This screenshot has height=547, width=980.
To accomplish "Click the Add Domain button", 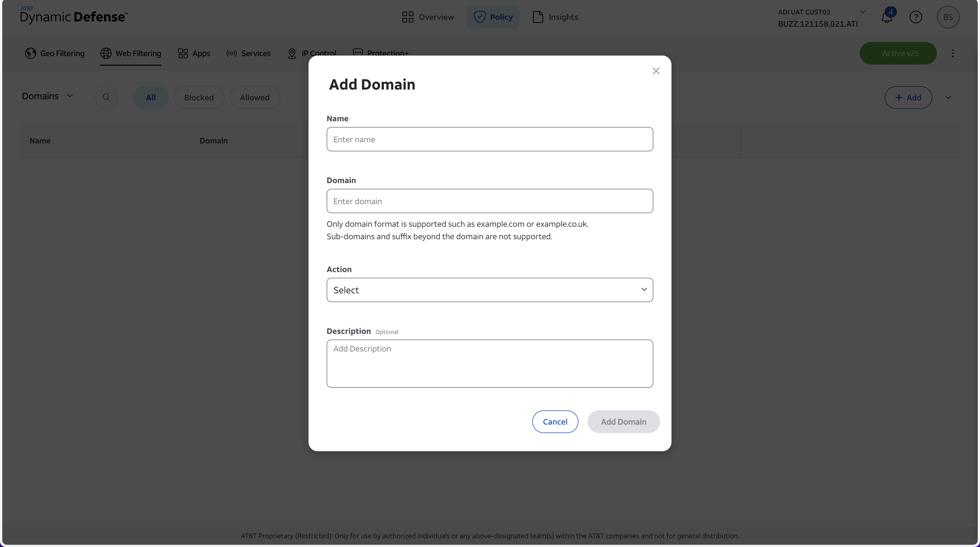I will tap(624, 421).
